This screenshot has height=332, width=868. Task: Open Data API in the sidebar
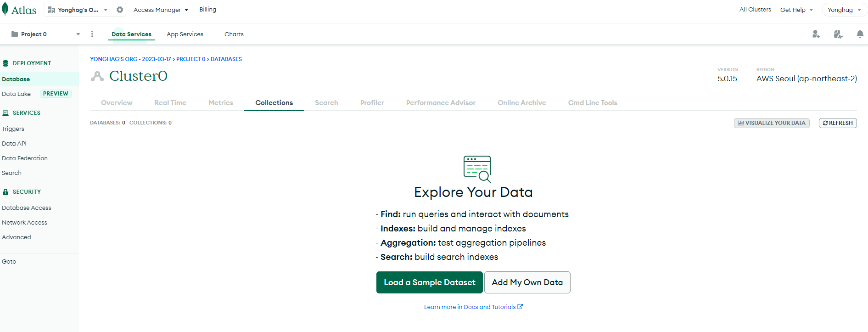click(14, 144)
